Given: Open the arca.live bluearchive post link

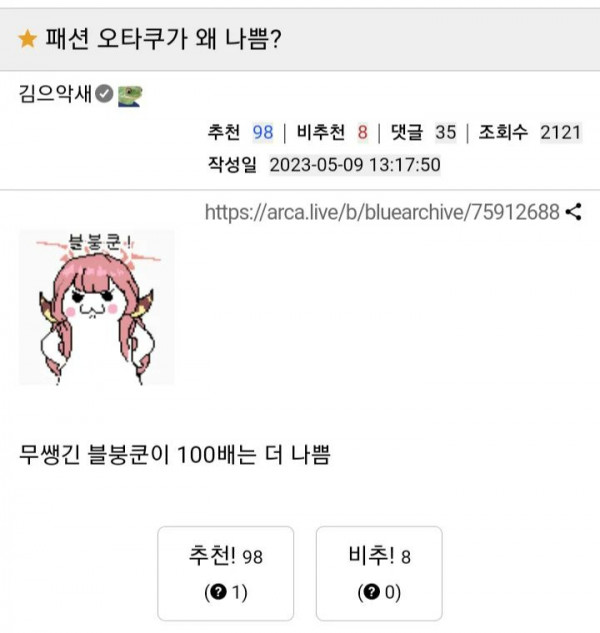Looking at the screenshot, I should [382, 212].
